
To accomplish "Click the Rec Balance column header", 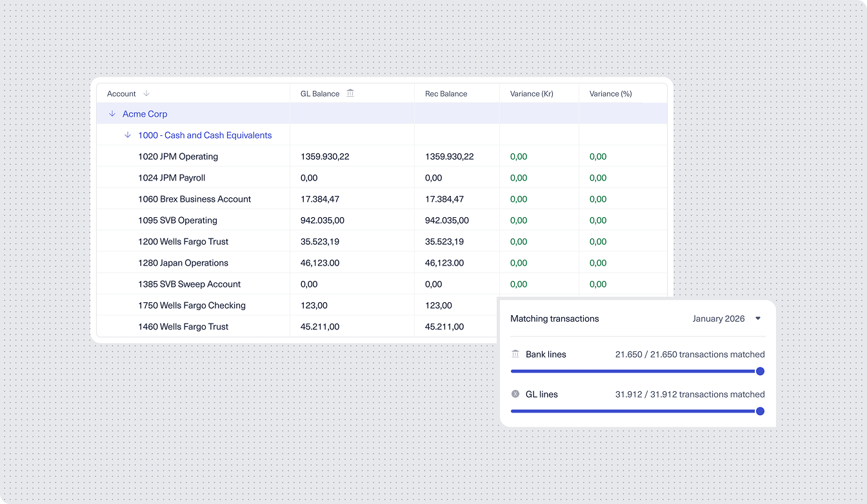I will [446, 93].
